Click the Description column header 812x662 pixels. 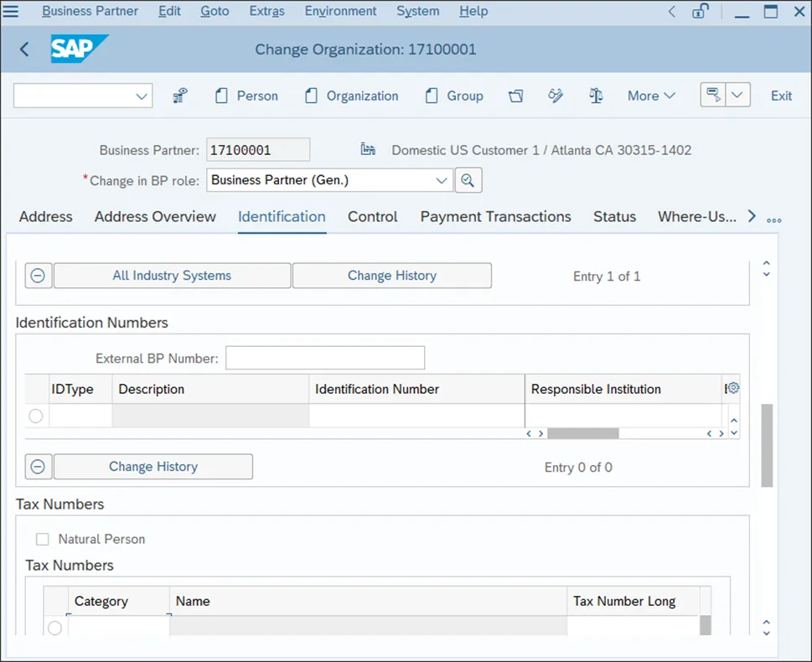[x=211, y=389]
